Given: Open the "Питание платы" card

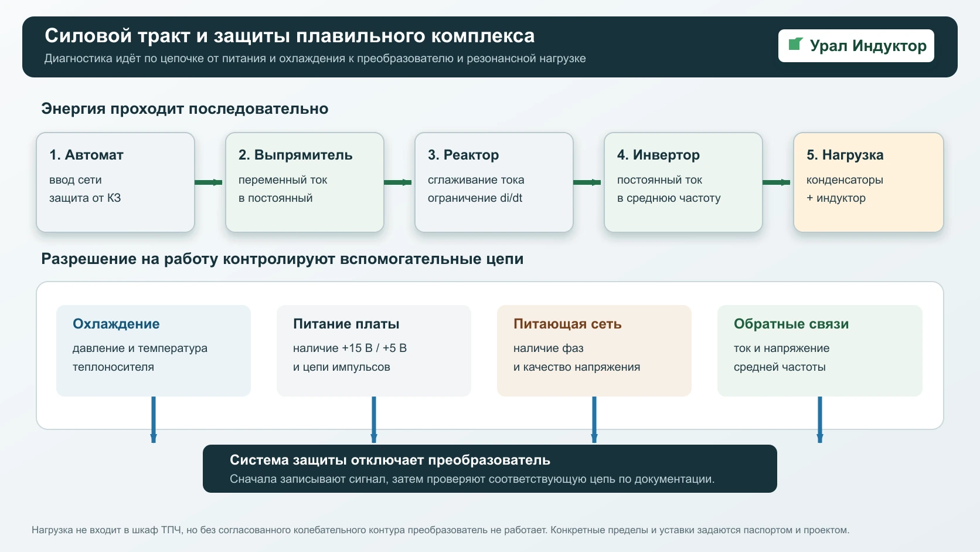Looking at the screenshot, I should (x=374, y=351).
